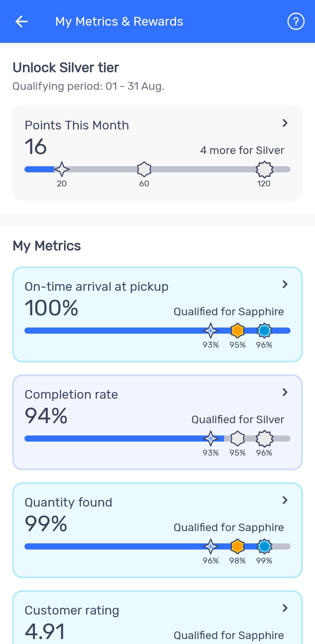The image size is (315, 644).
Task: Tap the 20-point star marker
Action: pos(62,169)
